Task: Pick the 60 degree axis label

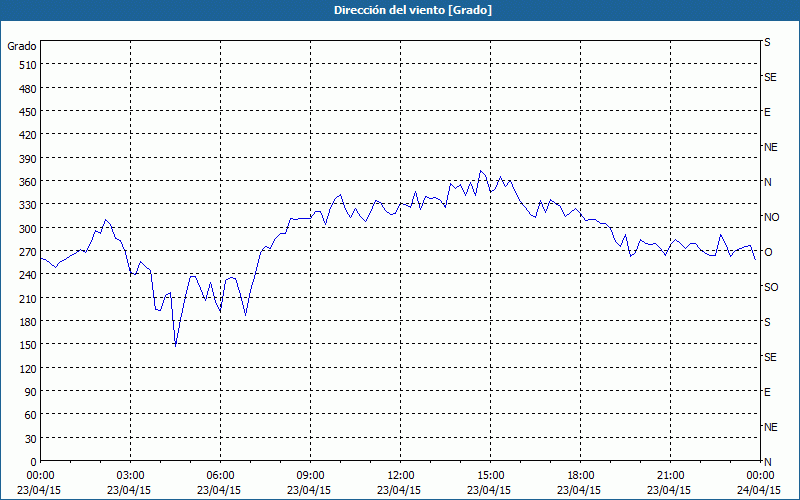Action: [31, 415]
